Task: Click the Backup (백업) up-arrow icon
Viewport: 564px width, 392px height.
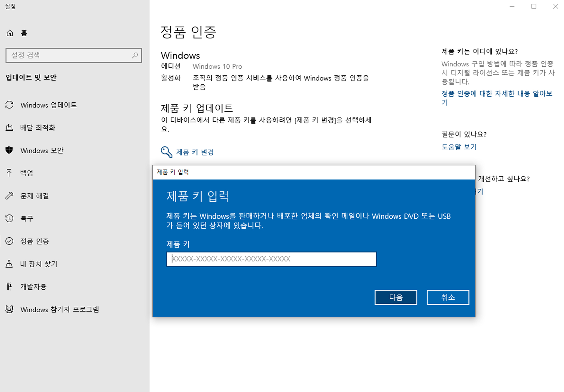Action: (9, 173)
